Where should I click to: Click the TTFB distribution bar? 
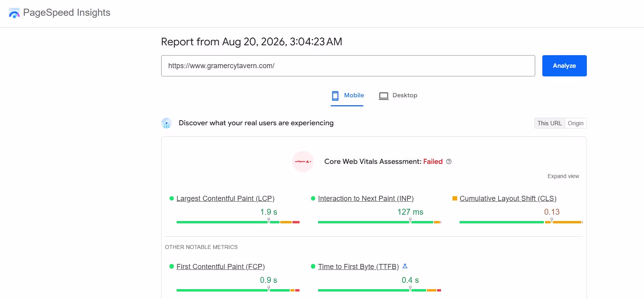pyautogui.click(x=380, y=290)
